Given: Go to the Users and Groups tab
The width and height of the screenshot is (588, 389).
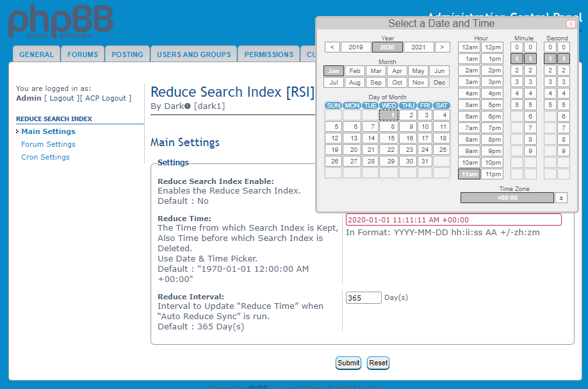Looking at the screenshot, I should point(193,54).
